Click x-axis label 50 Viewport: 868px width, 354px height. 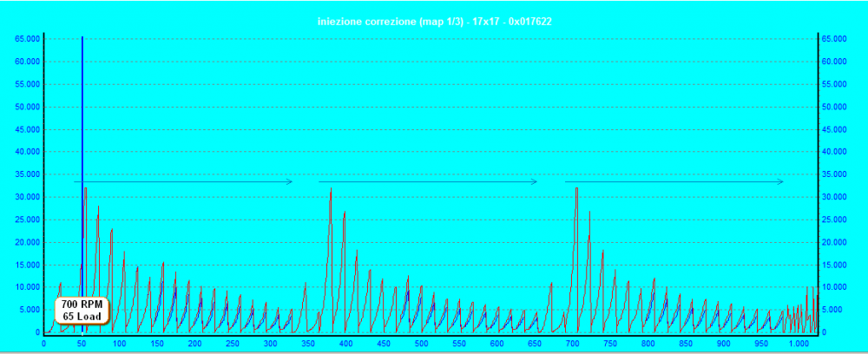(x=82, y=343)
